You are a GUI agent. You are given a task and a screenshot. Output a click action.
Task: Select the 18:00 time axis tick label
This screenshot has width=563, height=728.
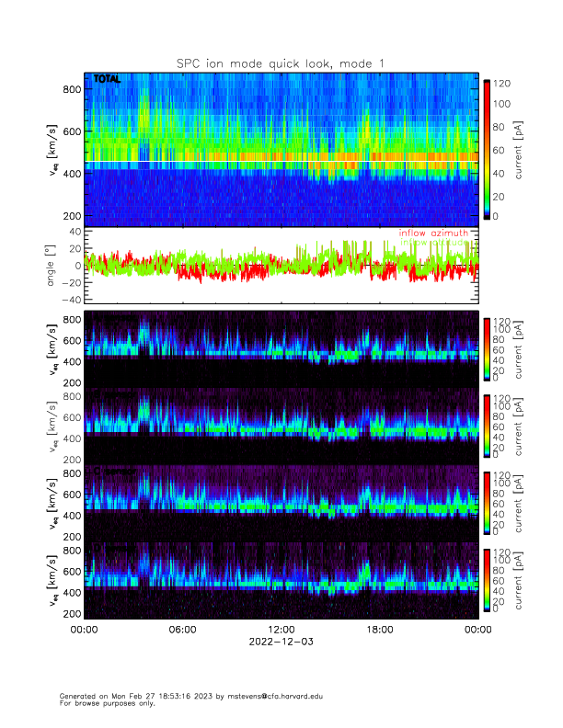[379, 630]
